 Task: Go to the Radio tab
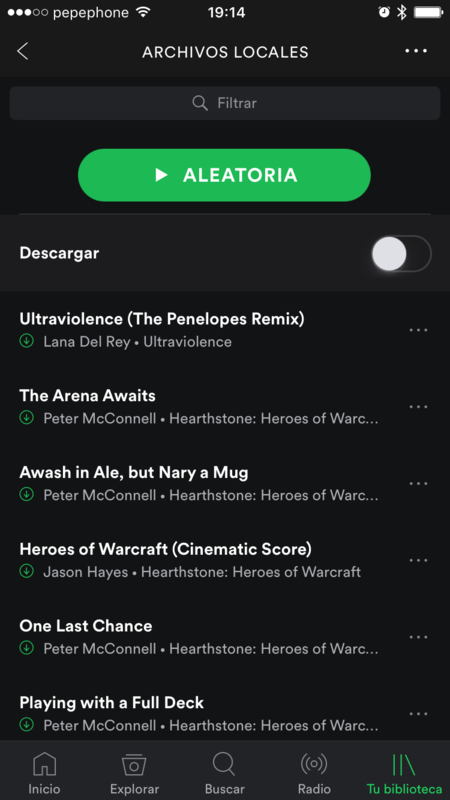314,772
